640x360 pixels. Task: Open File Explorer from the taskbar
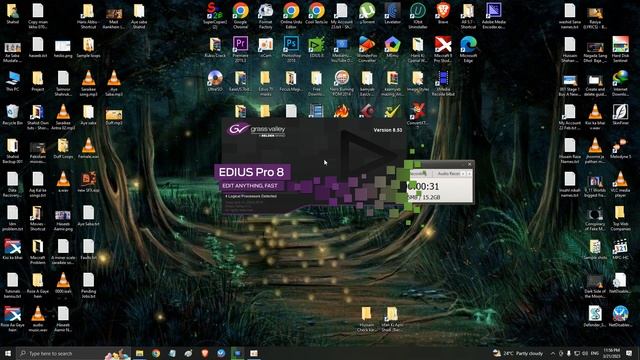[140, 353]
